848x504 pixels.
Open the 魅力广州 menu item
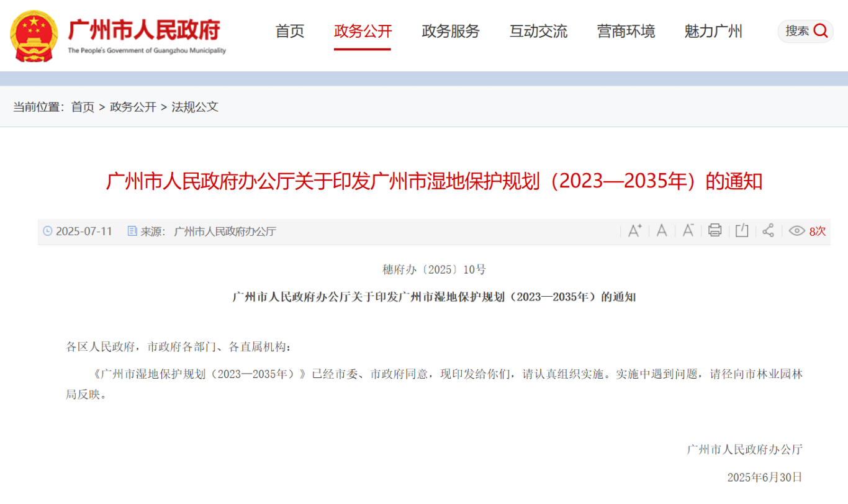[x=713, y=31]
